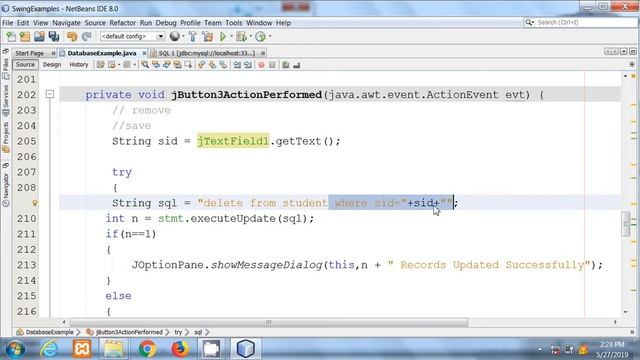Click the Shift Line Right icon

coord(248,64)
